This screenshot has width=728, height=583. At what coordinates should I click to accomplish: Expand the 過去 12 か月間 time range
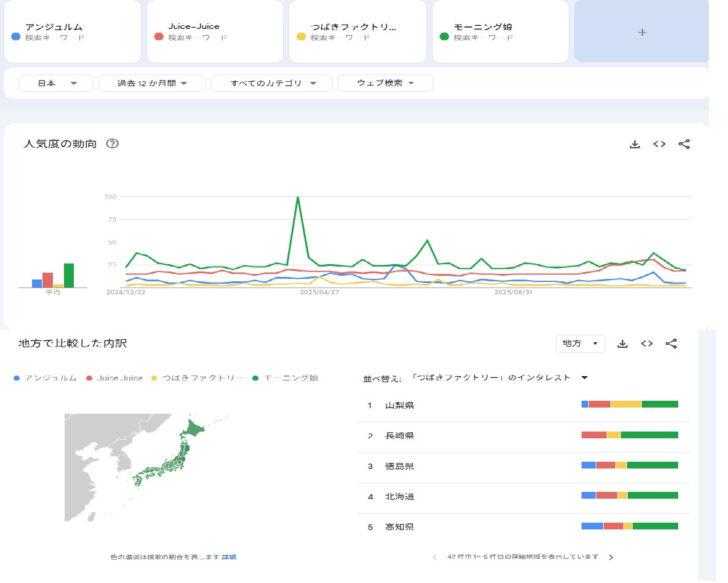pyautogui.click(x=151, y=83)
